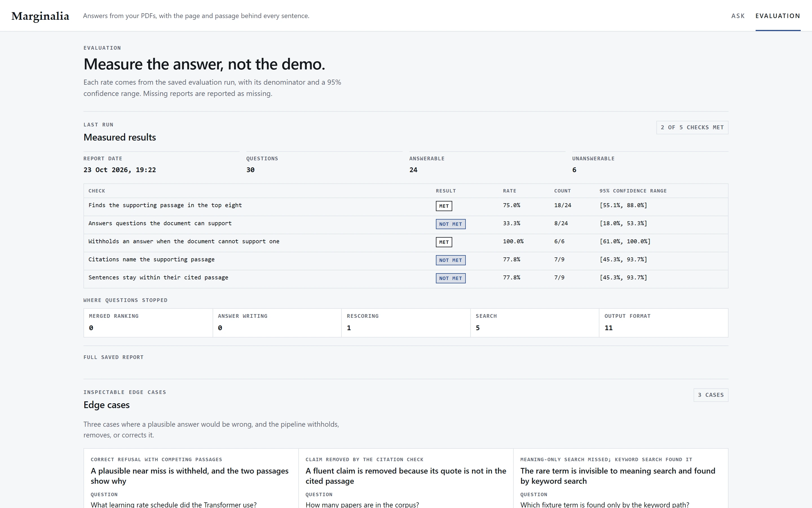
Task: Select row 'Sentences stay within their cited passage'
Action: pyautogui.click(x=406, y=279)
